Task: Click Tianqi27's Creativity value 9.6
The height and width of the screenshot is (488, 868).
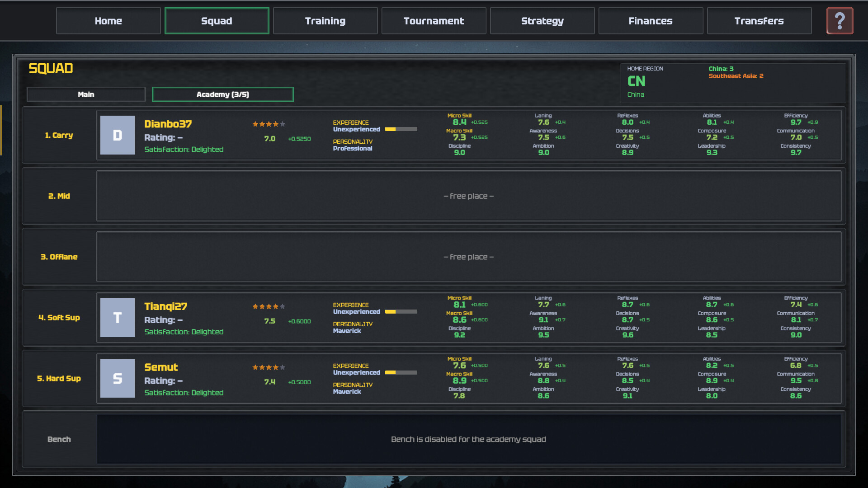Action: click(628, 335)
